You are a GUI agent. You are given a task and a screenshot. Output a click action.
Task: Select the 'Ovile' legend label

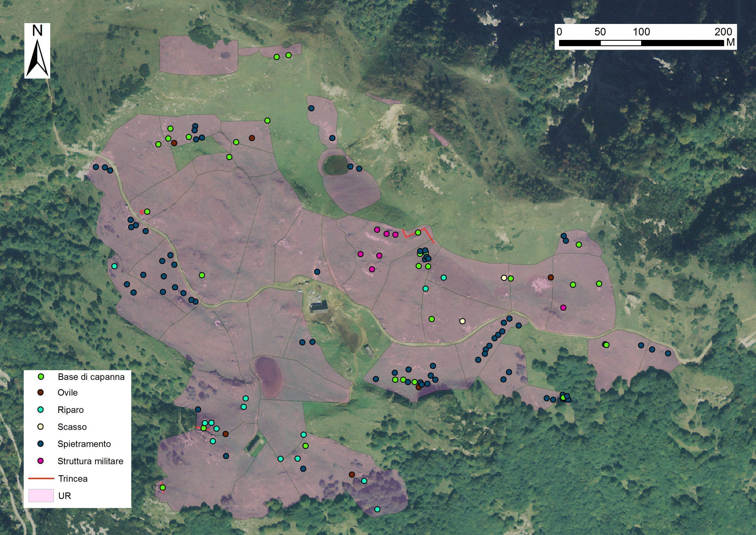pos(68,393)
